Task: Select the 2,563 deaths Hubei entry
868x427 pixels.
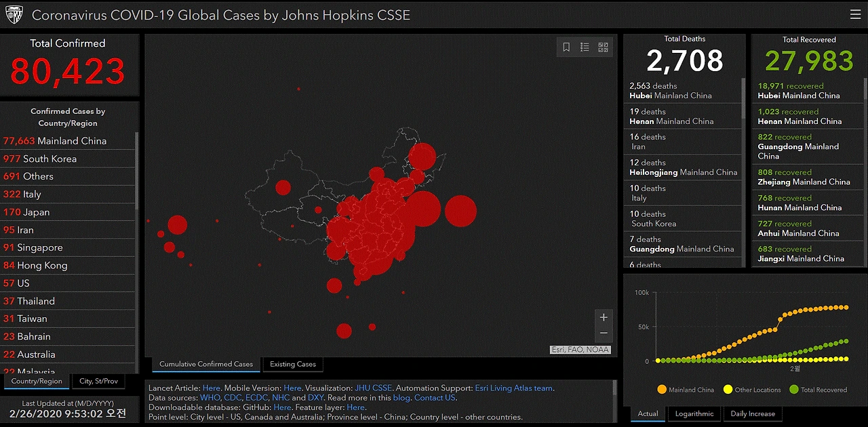Action: point(683,91)
